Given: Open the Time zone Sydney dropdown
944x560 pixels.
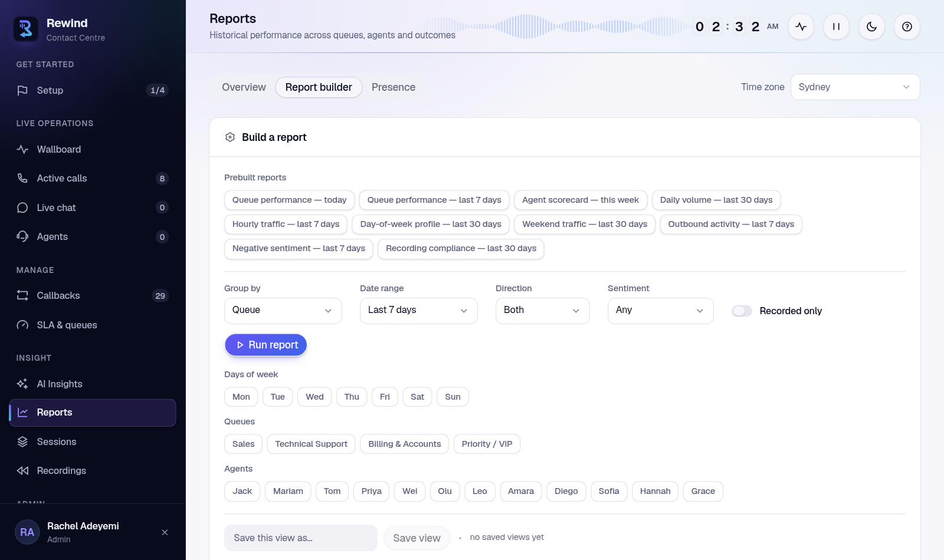Looking at the screenshot, I should tap(855, 87).
